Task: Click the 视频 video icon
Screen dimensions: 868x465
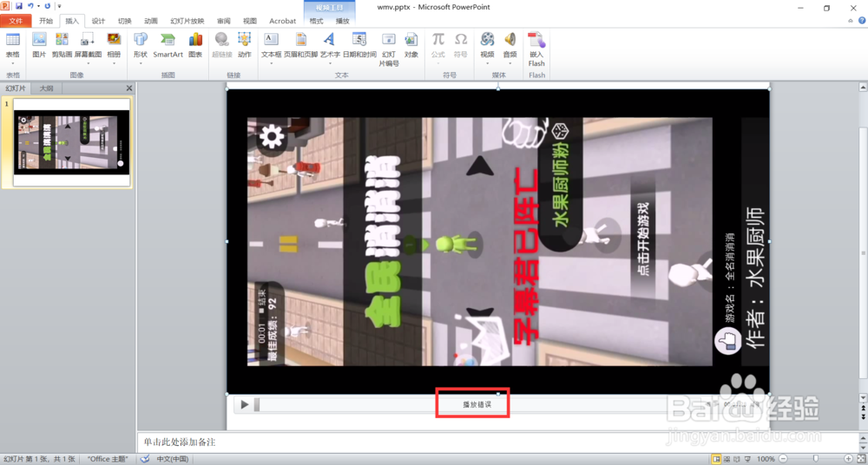Action: (x=487, y=40)
